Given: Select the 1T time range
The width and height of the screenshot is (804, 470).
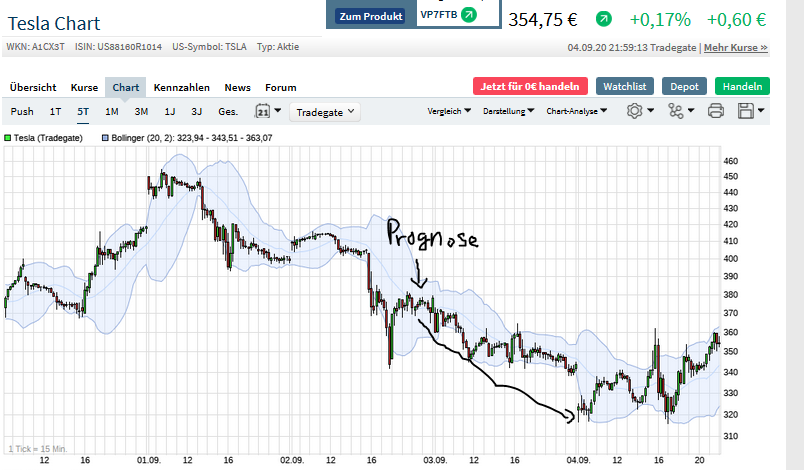Looking at the screenshot, I should 55,111.
